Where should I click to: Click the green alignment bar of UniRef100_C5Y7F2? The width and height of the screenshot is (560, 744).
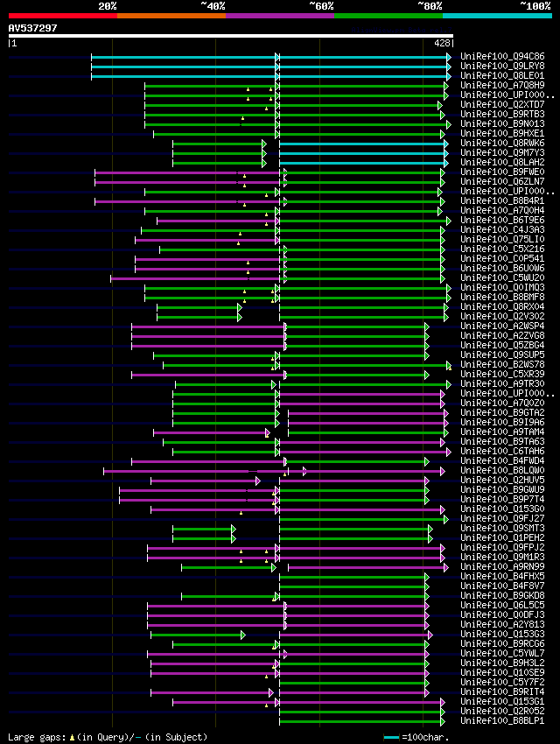[353, 684]
